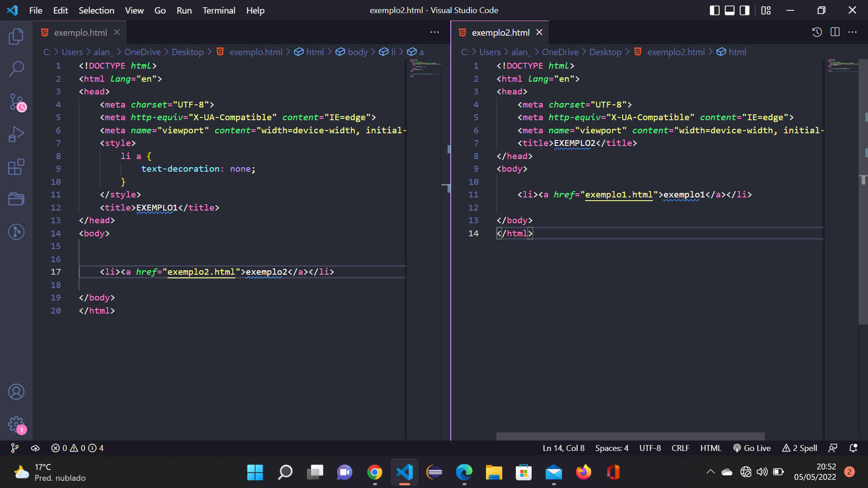This screenshot has height=488, width=868.
Task: Split the right editor
Action: tap(835, 32)
